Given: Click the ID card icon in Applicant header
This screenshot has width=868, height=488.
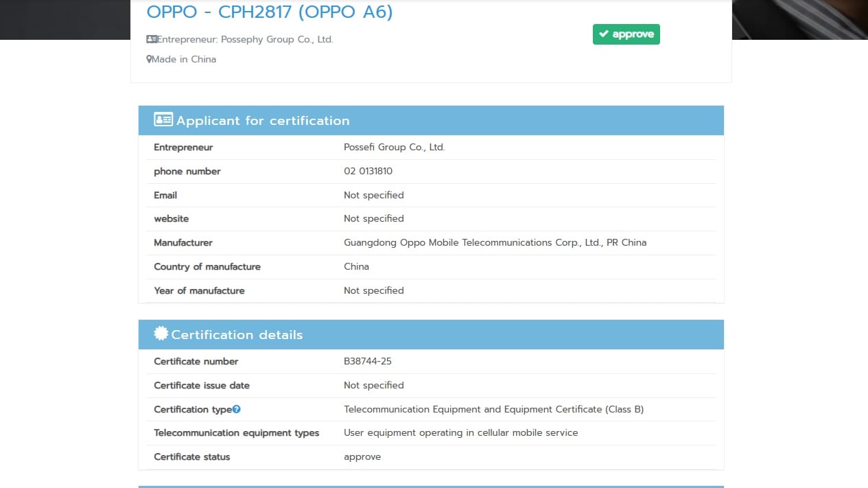Looking at the screenshot, I should click(x=163, y=120).
